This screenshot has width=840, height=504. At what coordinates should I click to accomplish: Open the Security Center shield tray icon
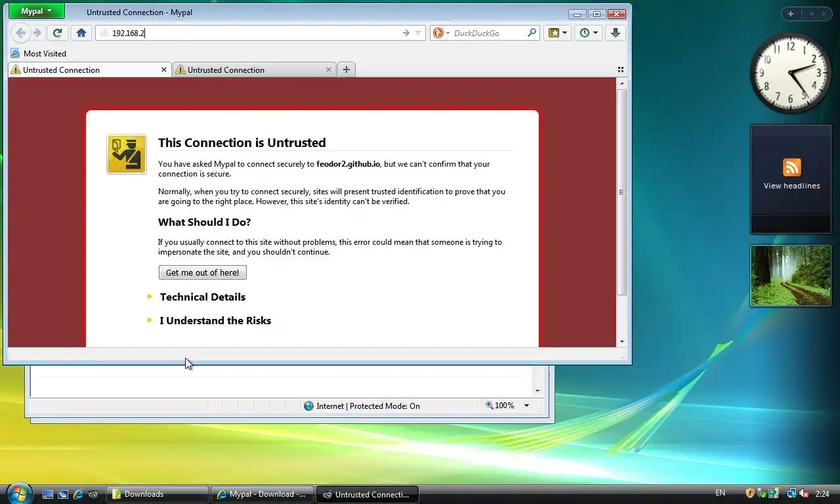pos(750,493)
